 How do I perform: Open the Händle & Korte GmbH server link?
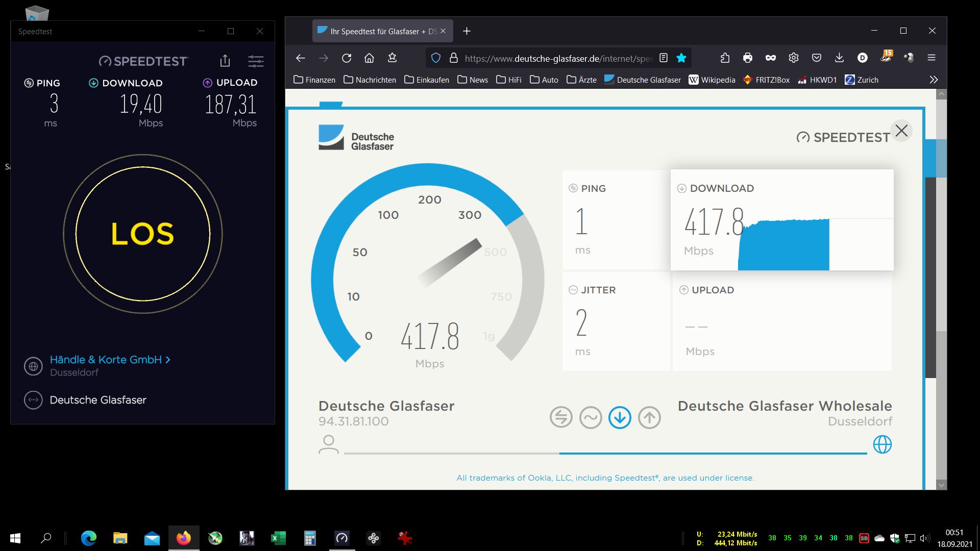click(x=110, y=360)
